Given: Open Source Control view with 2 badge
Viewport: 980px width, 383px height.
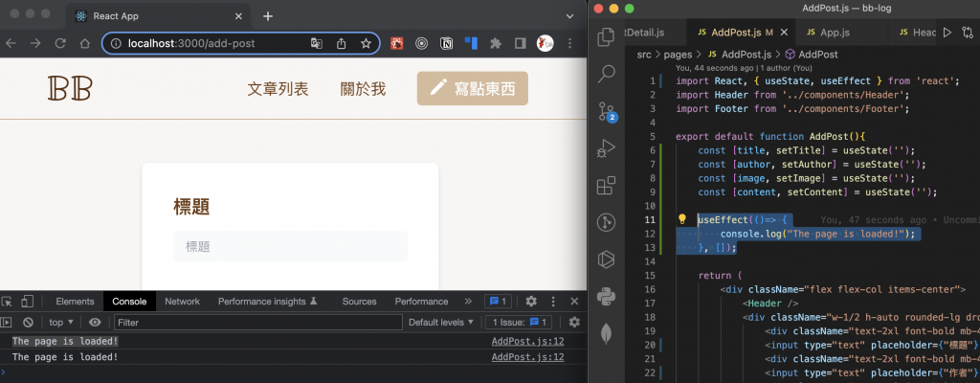Looking at the screenshot, I should tap(606, 112).
